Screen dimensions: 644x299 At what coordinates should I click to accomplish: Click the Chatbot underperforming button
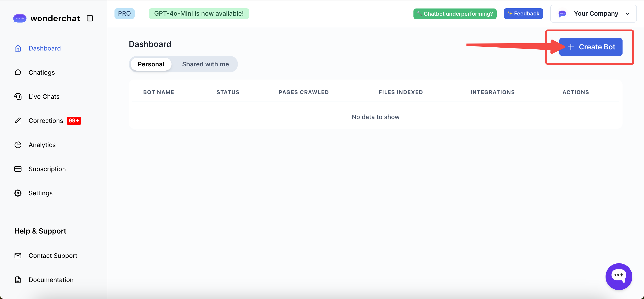455,14
